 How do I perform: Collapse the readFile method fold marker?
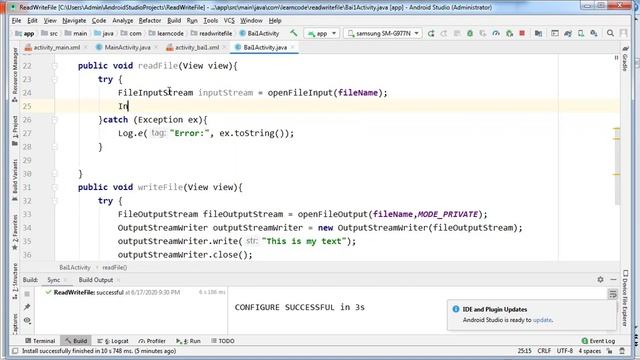(54, 66)
